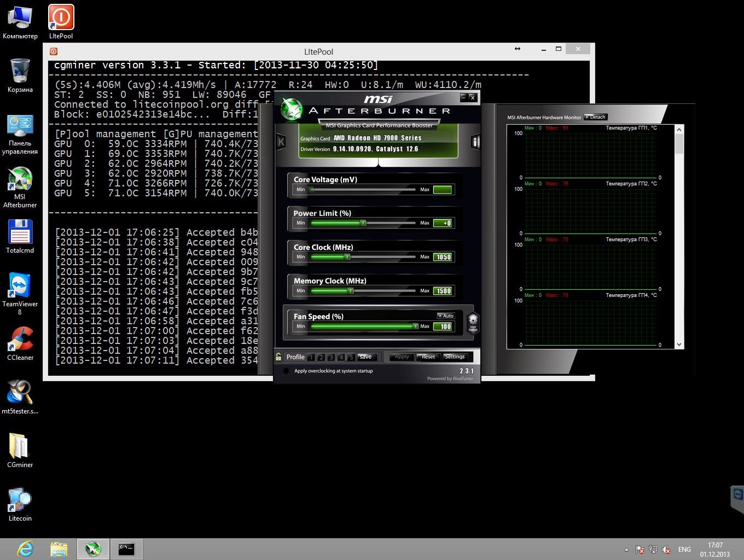
Task: Toggle Apply overclocking at system startup
Action: click(286, 371)
